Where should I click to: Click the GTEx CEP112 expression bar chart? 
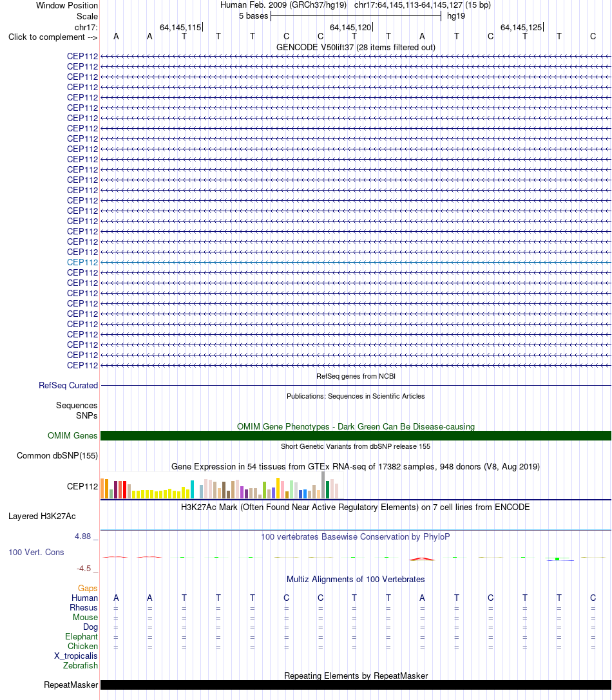(x=221, y=486)
